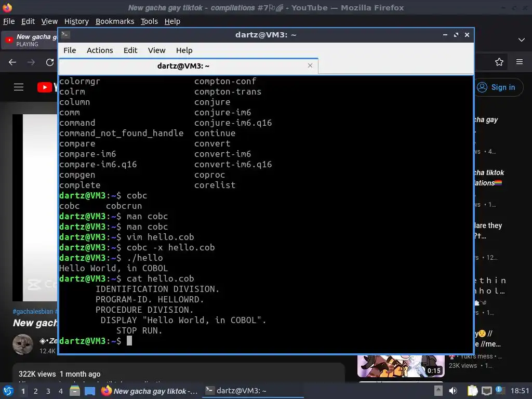The width and height of the screenshot is (532, 399).
Task: Click the YouTube video player area
Action: coord(35,208)
